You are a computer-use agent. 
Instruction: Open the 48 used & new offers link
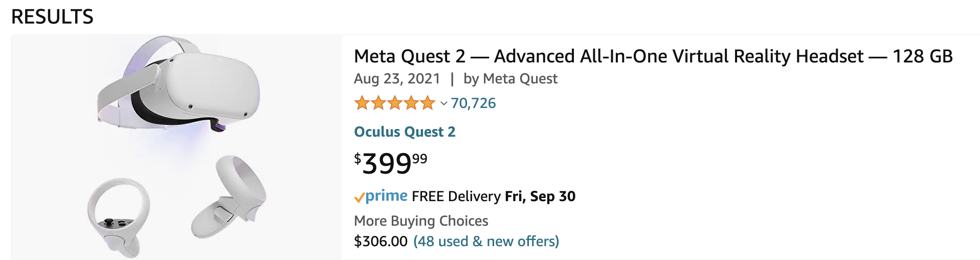click(486, 241)
